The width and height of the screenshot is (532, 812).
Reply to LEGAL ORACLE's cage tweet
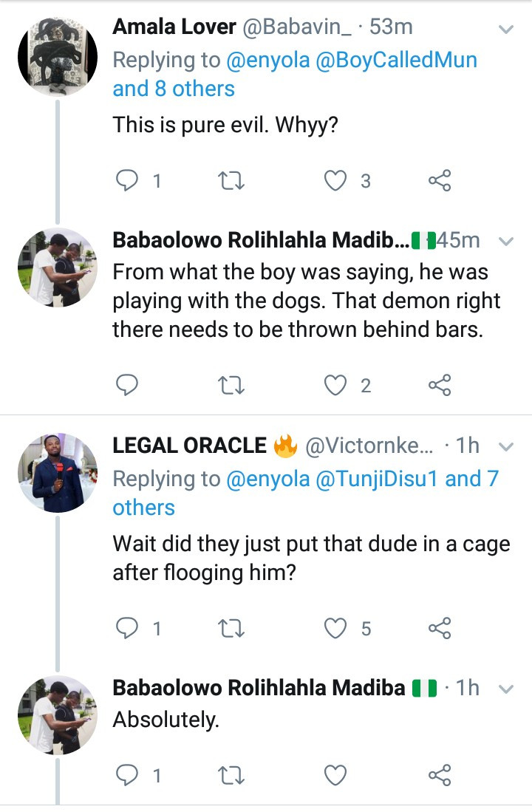click(x=129, y=628)
